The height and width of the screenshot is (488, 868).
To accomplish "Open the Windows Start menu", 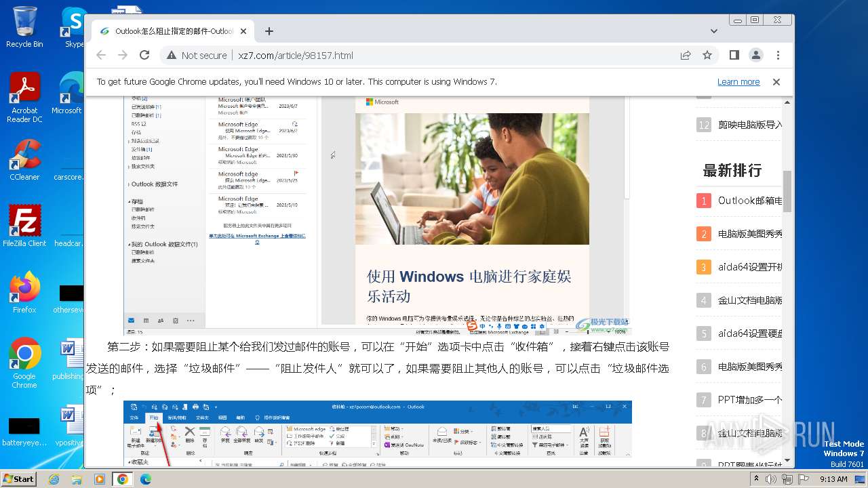I will [19, 479].
